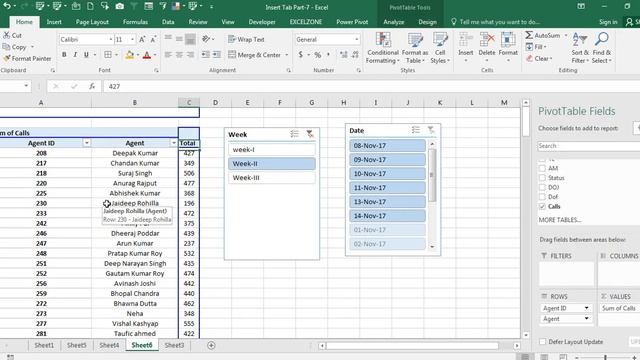Open the Name Box dropdown arrow

click(26, 86)
